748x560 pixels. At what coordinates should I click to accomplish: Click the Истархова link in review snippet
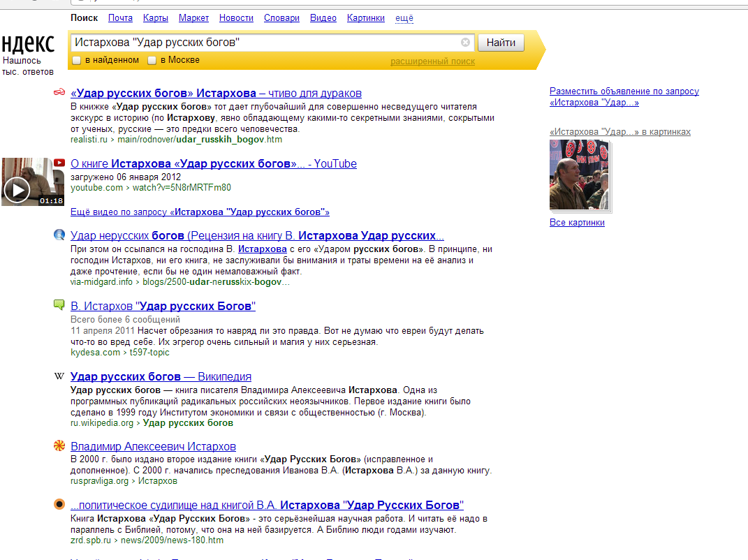[x=263, y=249]
